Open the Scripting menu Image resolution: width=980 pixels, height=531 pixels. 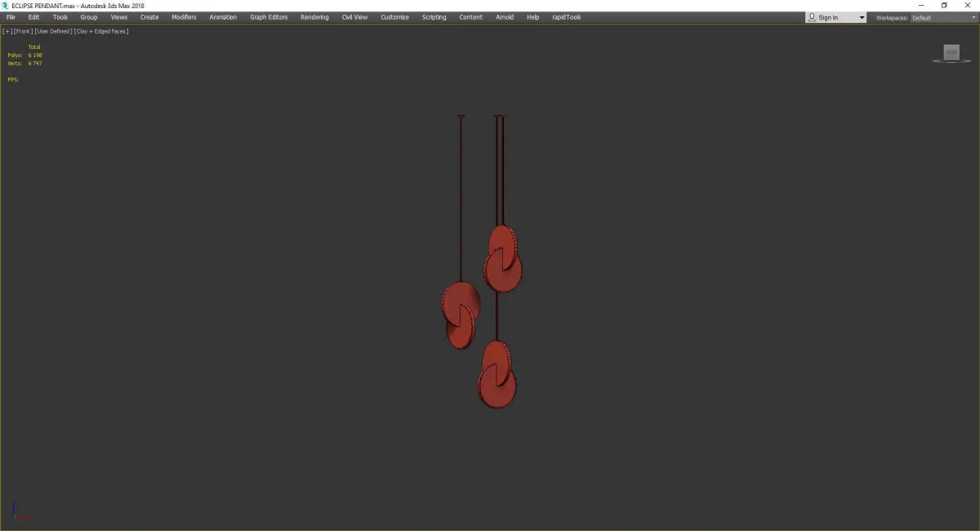point(434,17)
